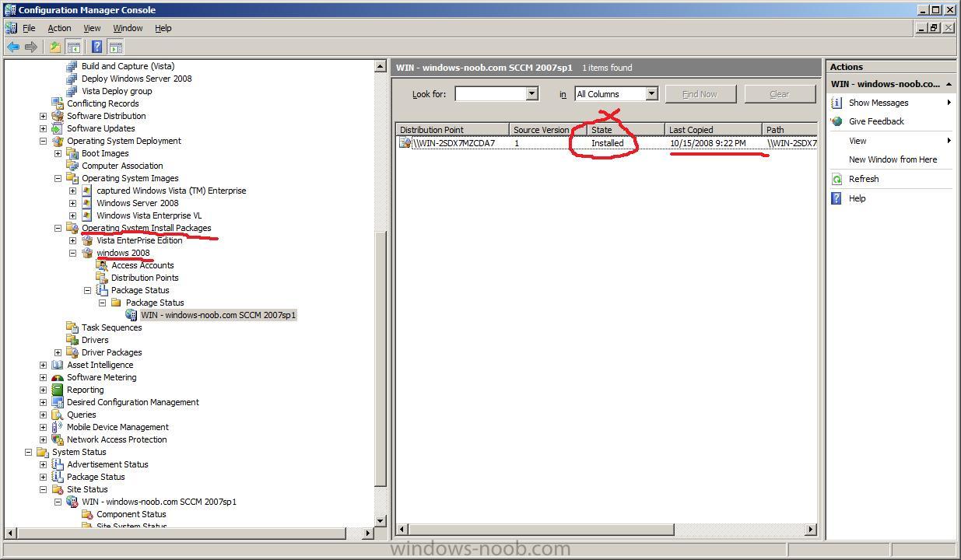The height and width of the screenshot is (560, 961).
Task: Collapse the Operating System Images node
Action: coord(58,178)
